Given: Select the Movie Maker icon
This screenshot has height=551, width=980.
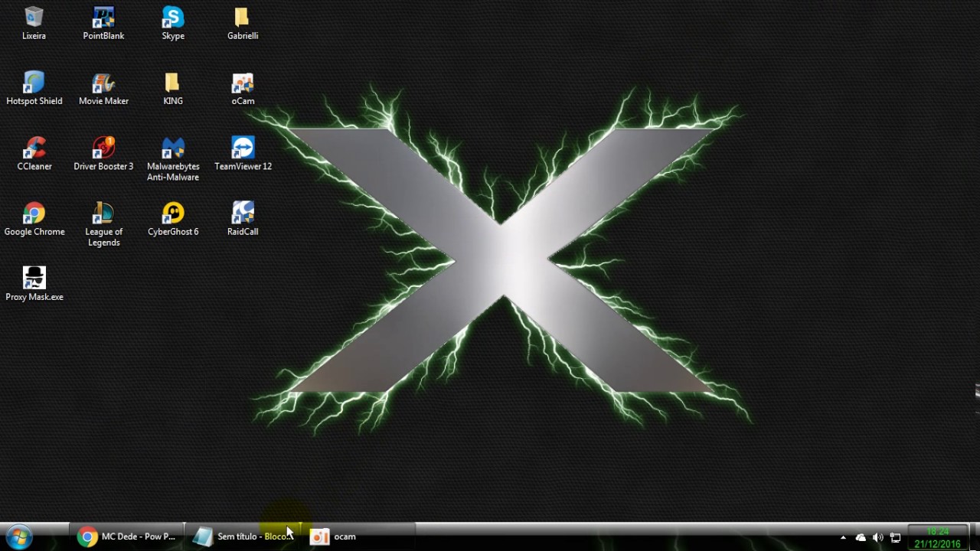Looking at the screenshot, I should (103, 89).
